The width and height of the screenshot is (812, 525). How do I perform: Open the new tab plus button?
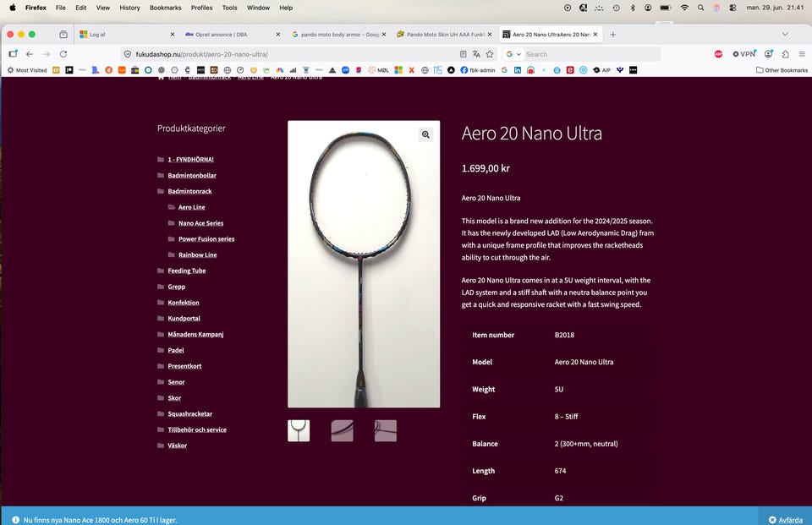pos(612,35)
